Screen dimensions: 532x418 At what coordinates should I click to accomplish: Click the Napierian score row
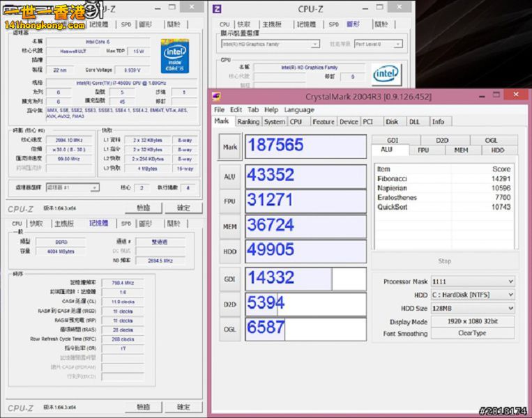pos(443,188)
